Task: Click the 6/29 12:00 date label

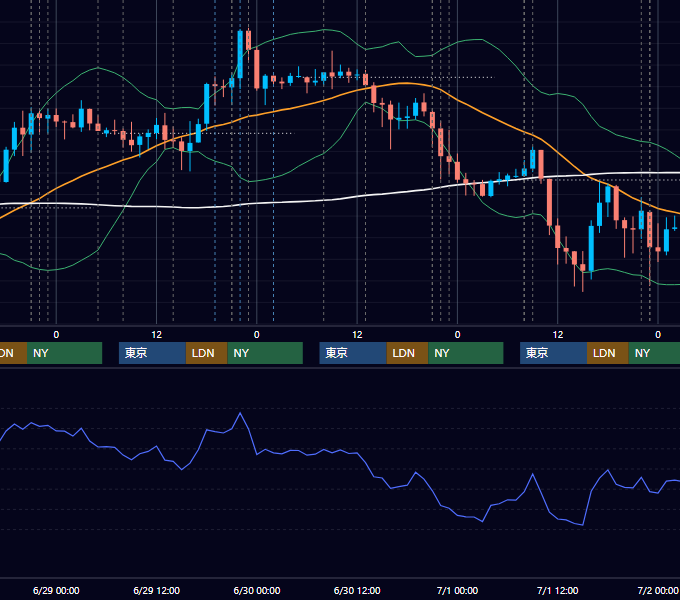Action: 156,590
